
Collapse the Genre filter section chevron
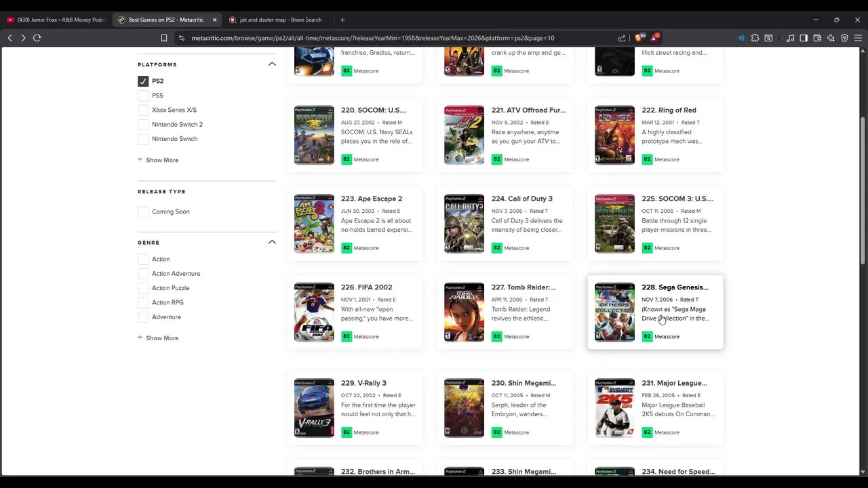(272, 242)
